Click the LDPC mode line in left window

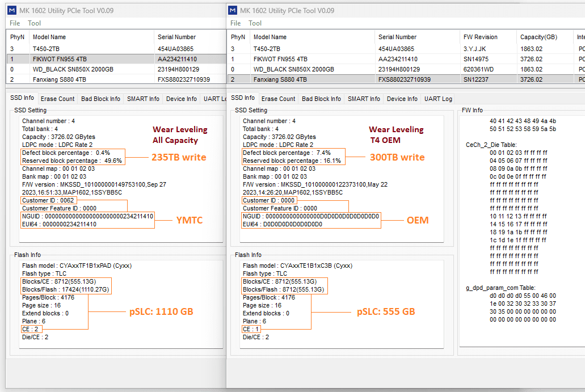point(57,145)
